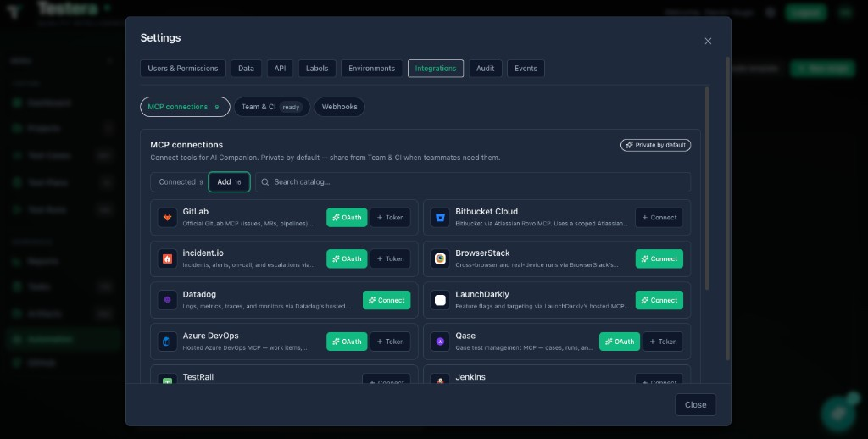Open the API settings tab
Screen dimensions: 868x439
pyautogui.click(x=280, y=69)
